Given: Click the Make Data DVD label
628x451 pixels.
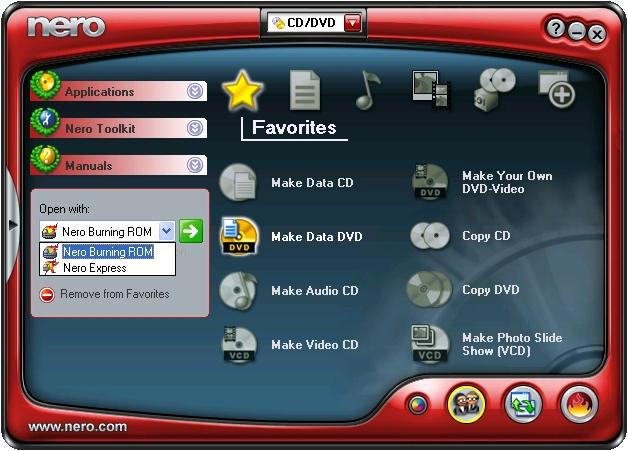Looking at the screenshot, I should [317, 237].
